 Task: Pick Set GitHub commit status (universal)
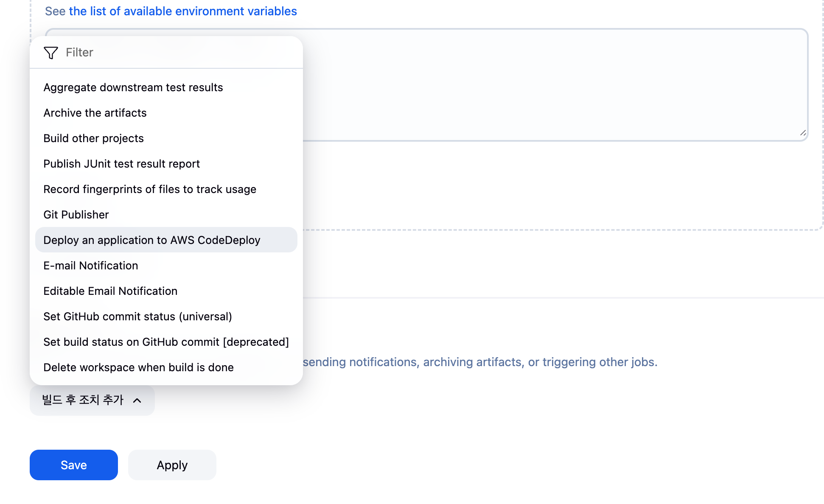click(138, 316)
